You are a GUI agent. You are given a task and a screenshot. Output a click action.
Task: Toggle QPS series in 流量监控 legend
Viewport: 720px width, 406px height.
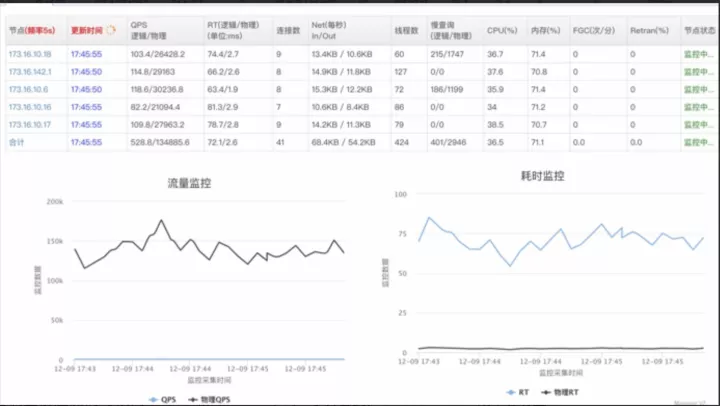(163, 400)
